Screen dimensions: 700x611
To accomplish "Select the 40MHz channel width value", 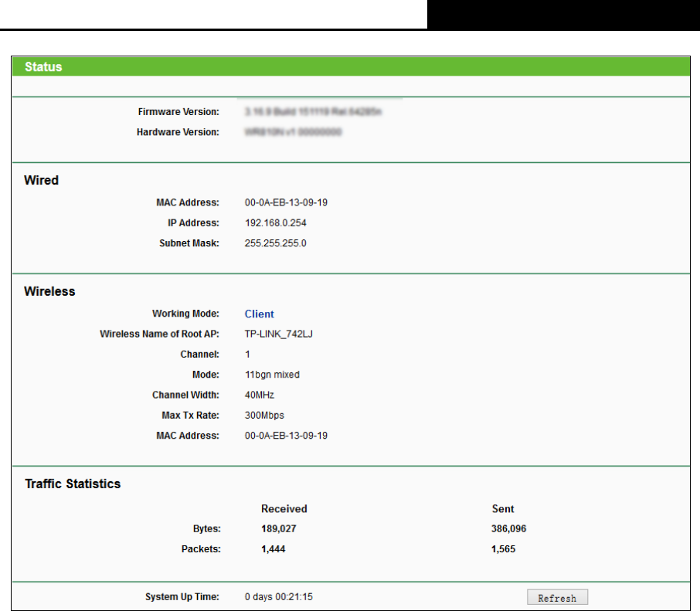I will pyautogui.click(x=260, y=395).
